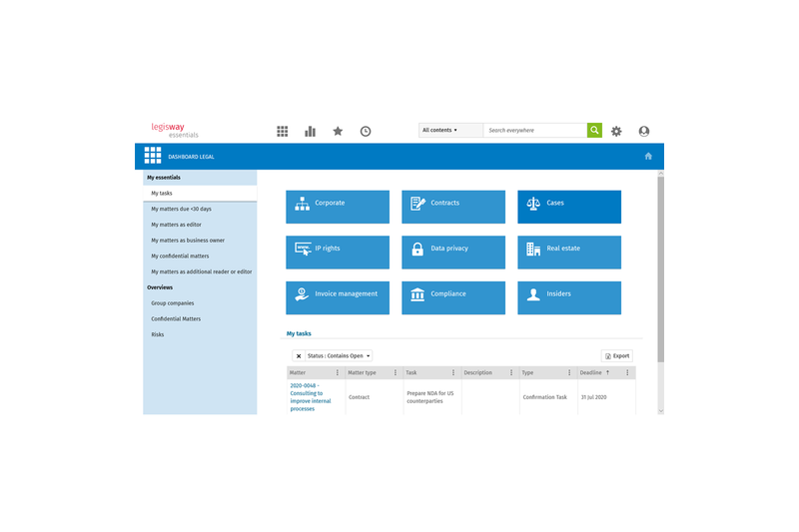The image size is (799, 532).
Task: Open the Contracts tile
Action: point(453,207)
